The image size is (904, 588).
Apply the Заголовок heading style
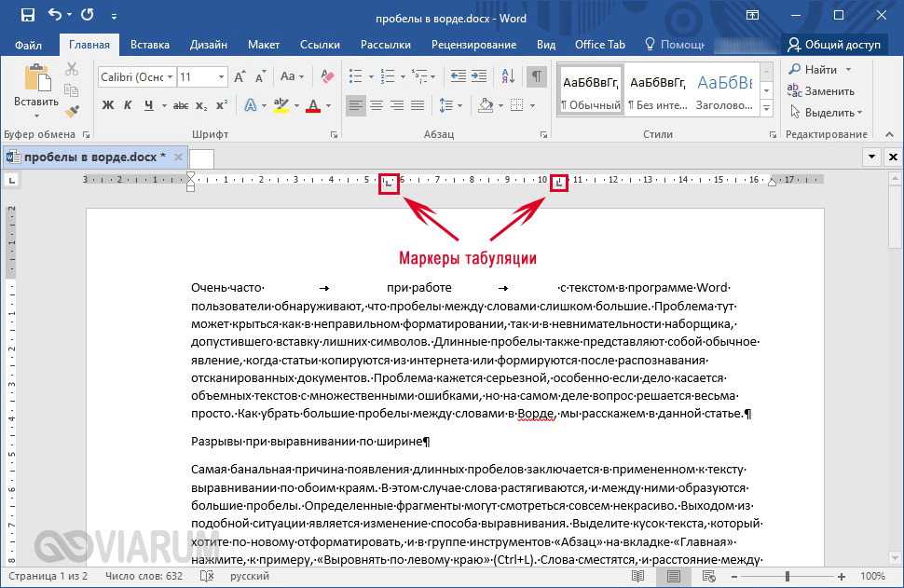click(725, 92)
